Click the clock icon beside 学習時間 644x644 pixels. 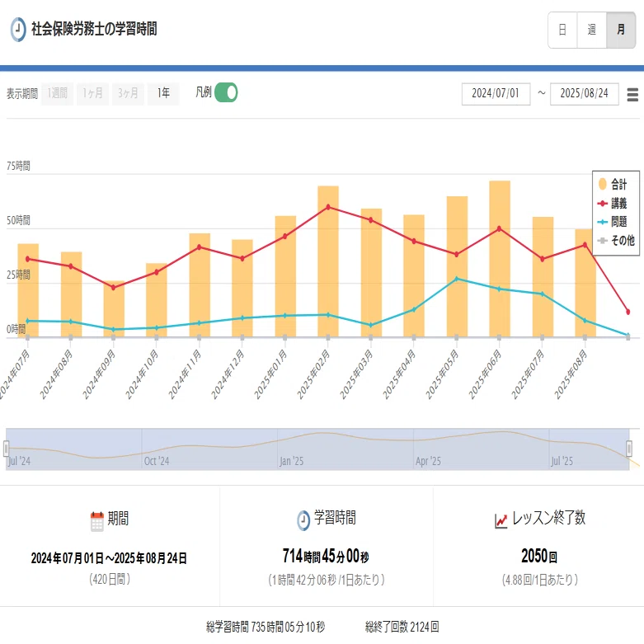(303, 520)
